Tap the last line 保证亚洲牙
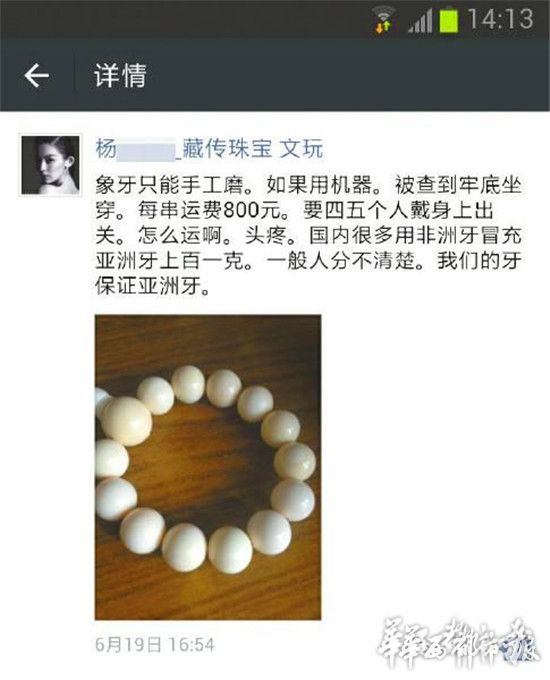 coord(152,286)
